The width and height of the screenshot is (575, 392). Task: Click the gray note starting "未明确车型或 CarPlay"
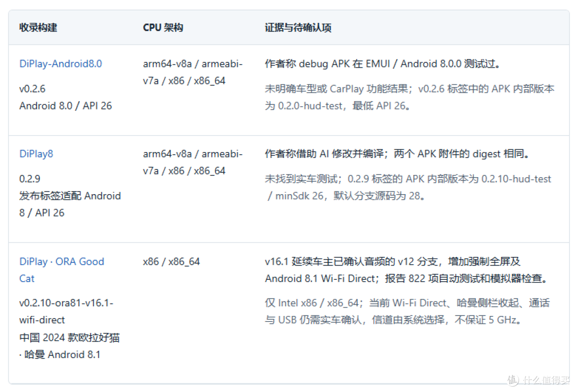pos(409,97)
